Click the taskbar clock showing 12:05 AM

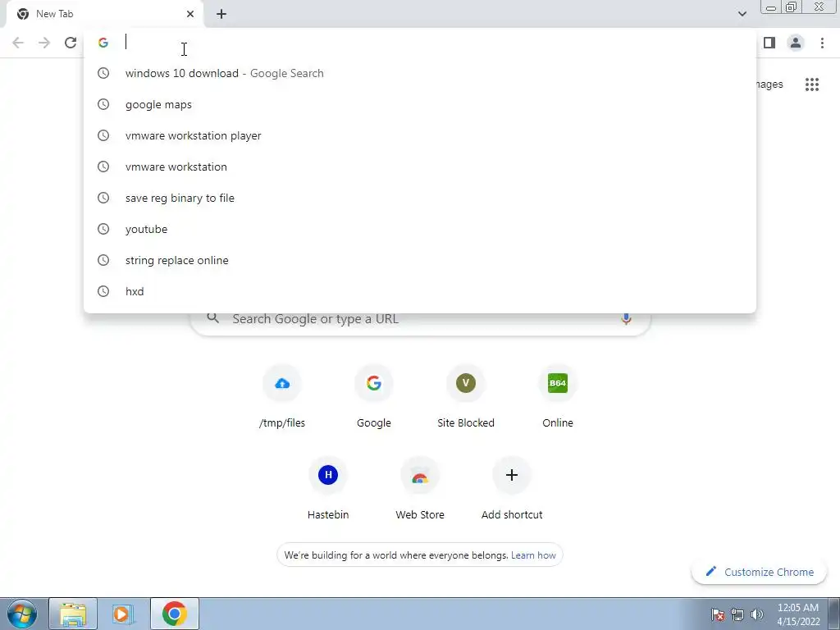798,614
